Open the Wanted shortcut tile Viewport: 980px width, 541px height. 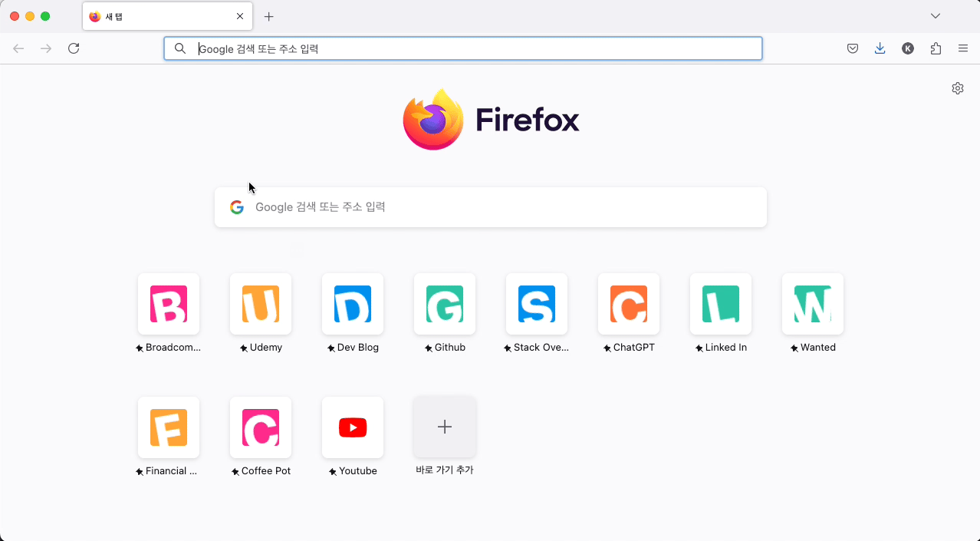coord(813,304)
